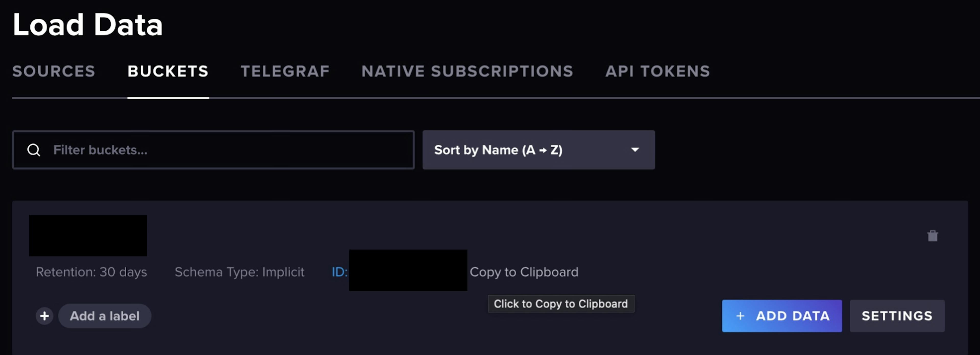Click the plus icon on ADD DATA
Screen dimensions: 980x355
coord(740,316)
